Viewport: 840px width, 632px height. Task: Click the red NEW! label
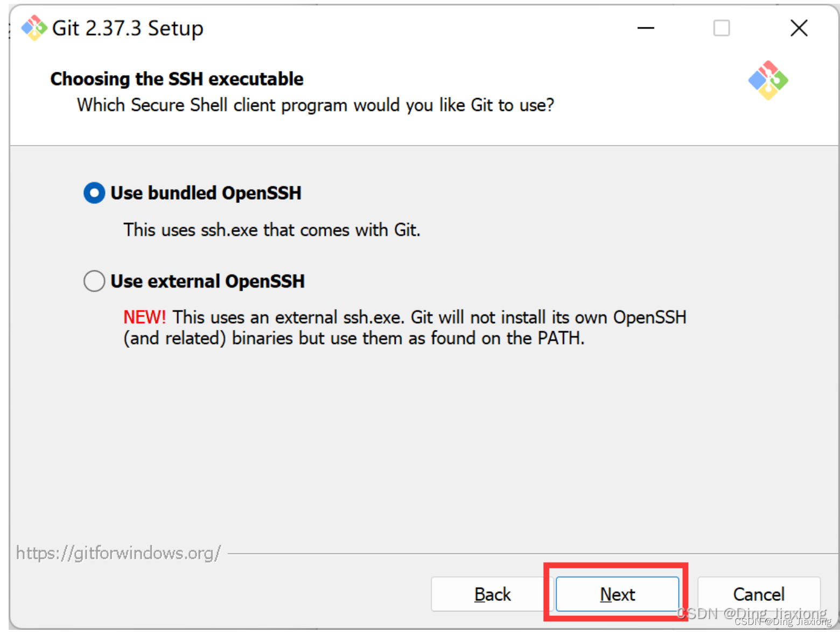pos(145,317)
